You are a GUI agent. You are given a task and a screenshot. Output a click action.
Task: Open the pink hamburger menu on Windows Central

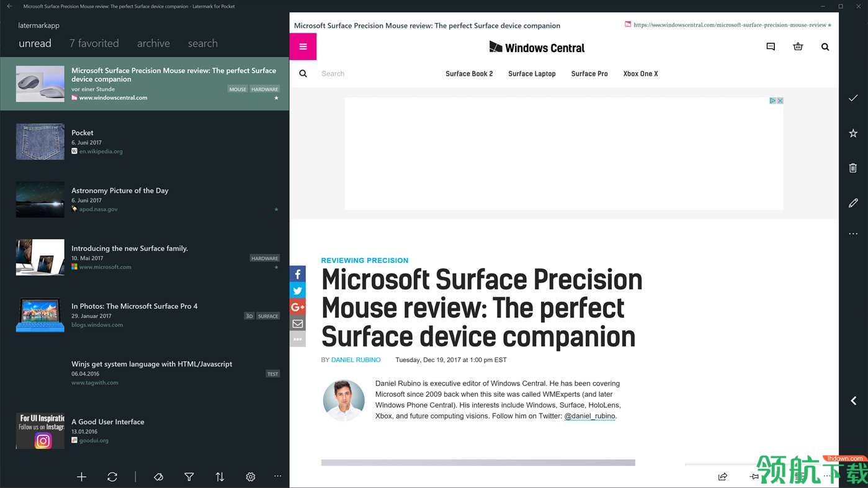[x=303, y=47]
